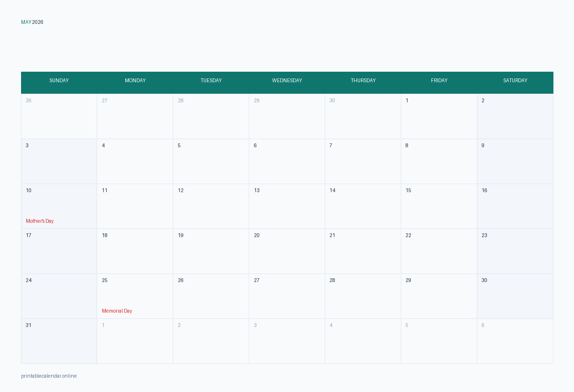Select May 31 date cell
This screenshot has height=392, width=574.
pos(59,341)
